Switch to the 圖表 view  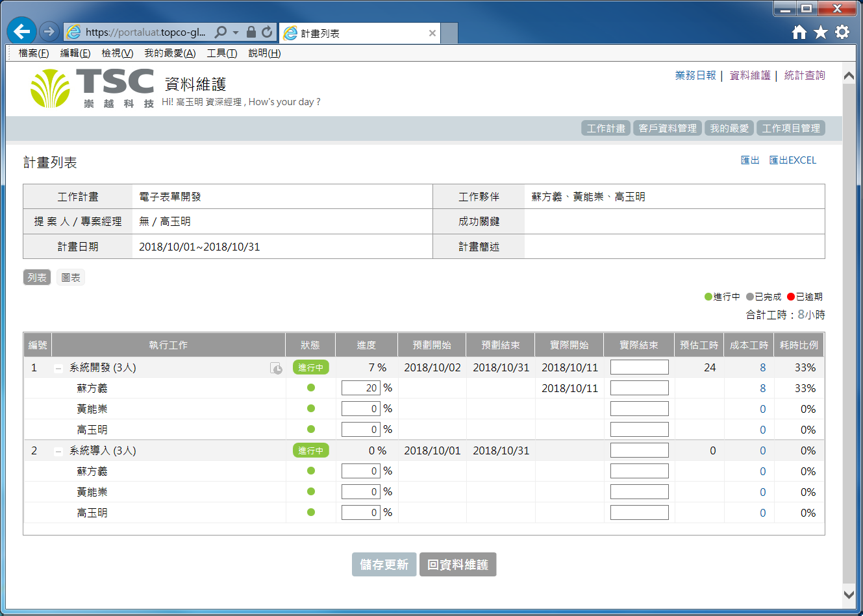point(71,278)
